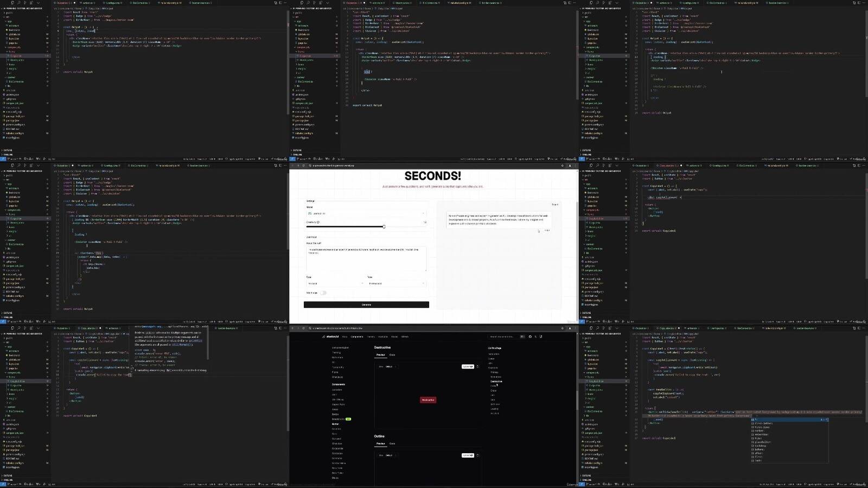Open Alert Dialog in shadcn components sidebar
This screenshot has height=488, width=868.
point(337,400)
